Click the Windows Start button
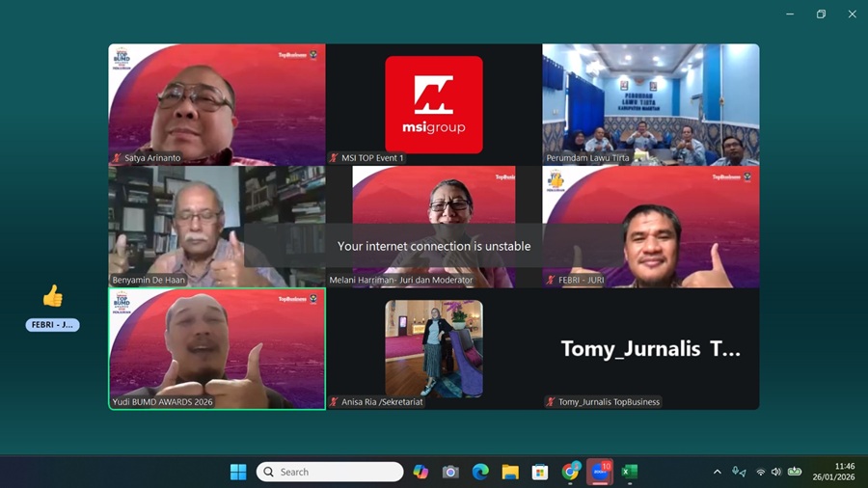Viewport: 868px width, 488px height. (x=238, y=472)
